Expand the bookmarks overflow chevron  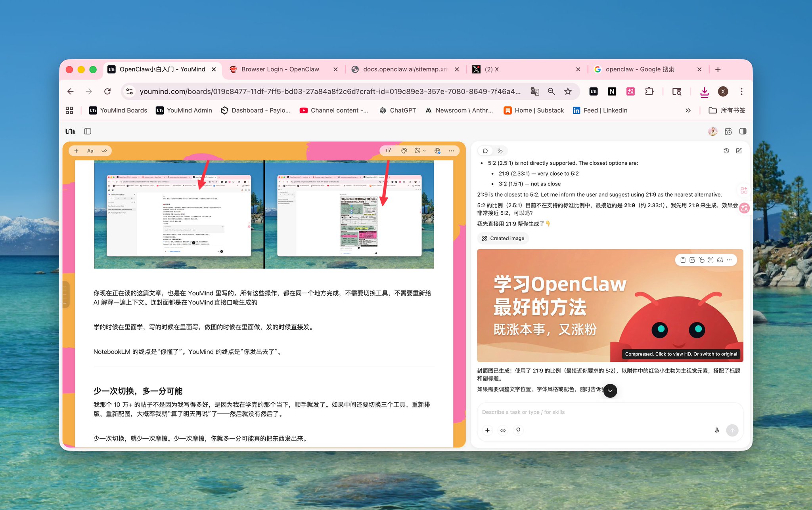click(x=688, y=111)
